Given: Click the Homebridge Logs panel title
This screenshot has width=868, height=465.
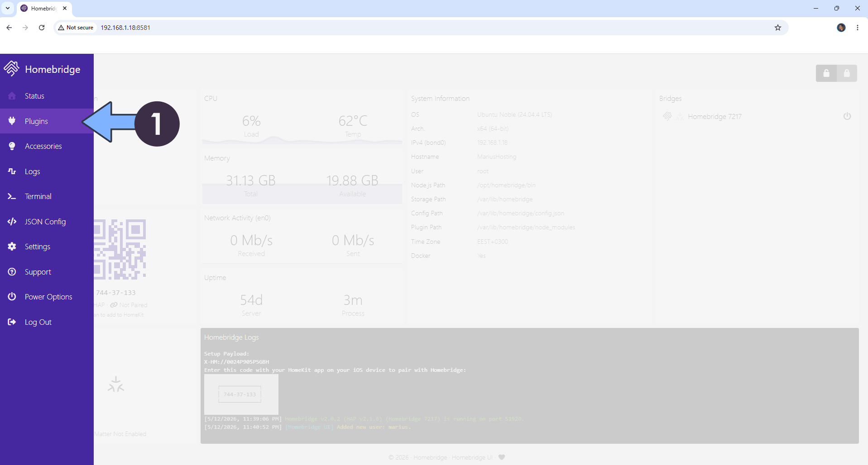Looking at the screenshot, I should [x=231, y=337].
